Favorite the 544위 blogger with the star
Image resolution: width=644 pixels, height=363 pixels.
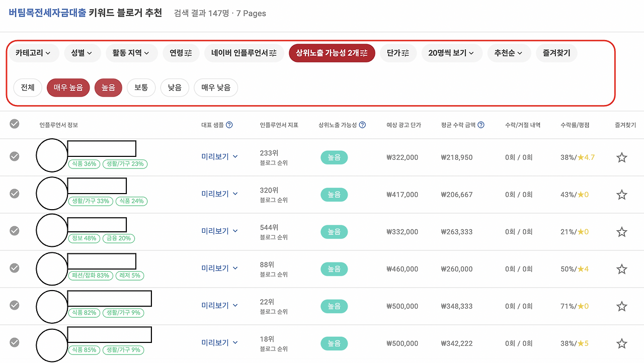[622, 231]
